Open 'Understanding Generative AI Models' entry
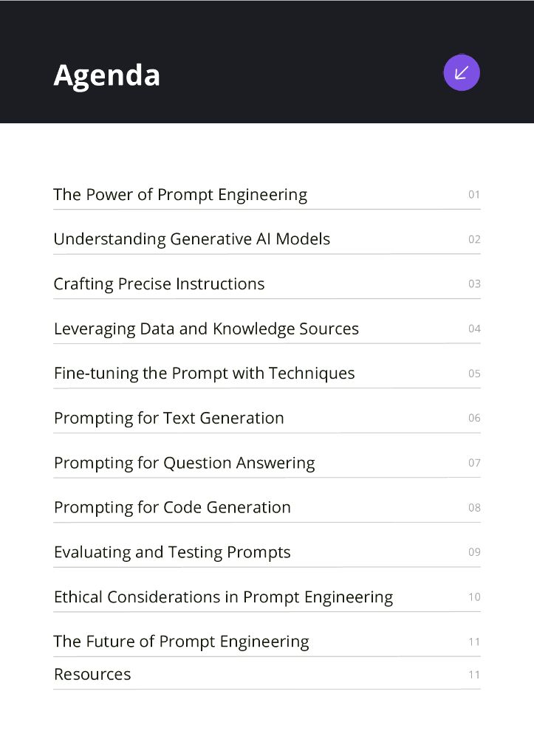This screenshot has height=756, width=534. click(x=191, y=239)
